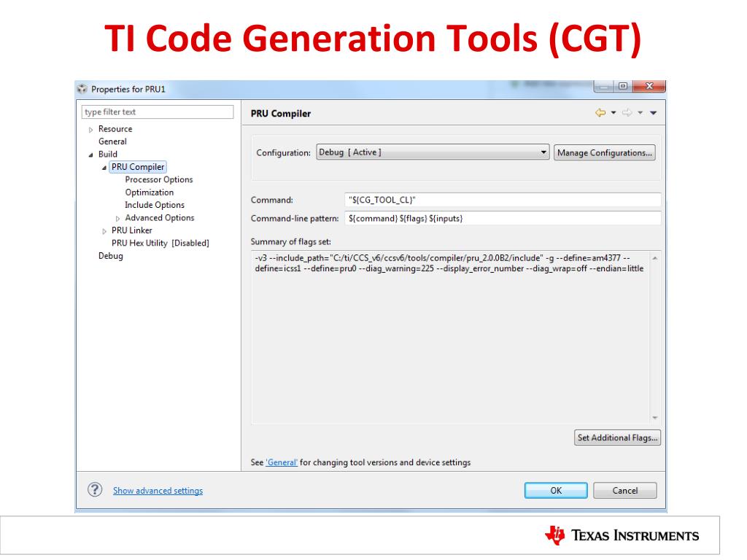Select PRU Hex Utility [Disabled]

point(160,243)
